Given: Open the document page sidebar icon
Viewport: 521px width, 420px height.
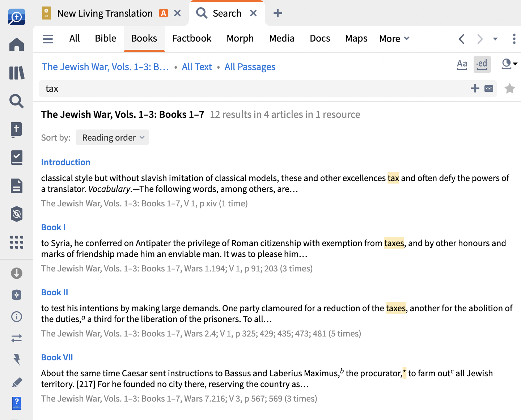Looking at the screenshot, I should pyautogui.click(x=17, y=186).
